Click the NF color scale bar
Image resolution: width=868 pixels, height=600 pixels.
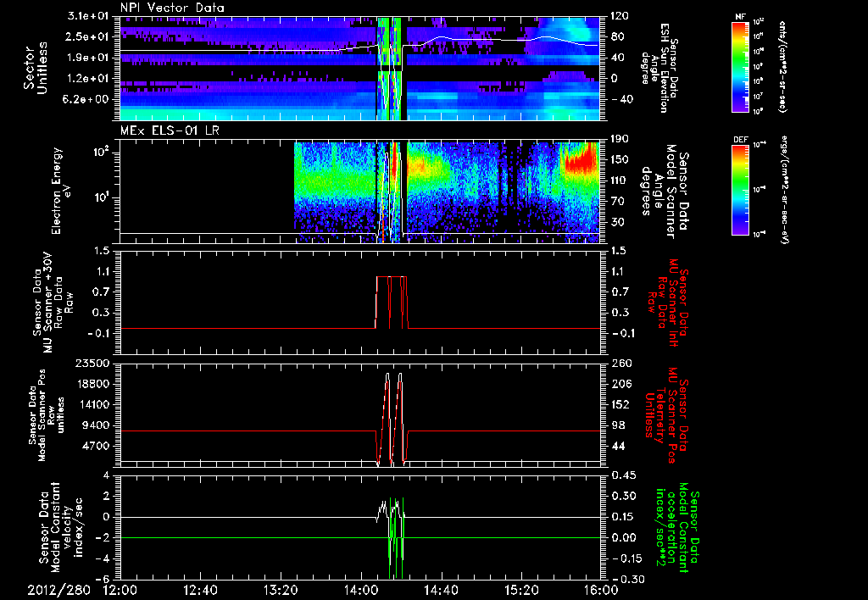(741, 66)
